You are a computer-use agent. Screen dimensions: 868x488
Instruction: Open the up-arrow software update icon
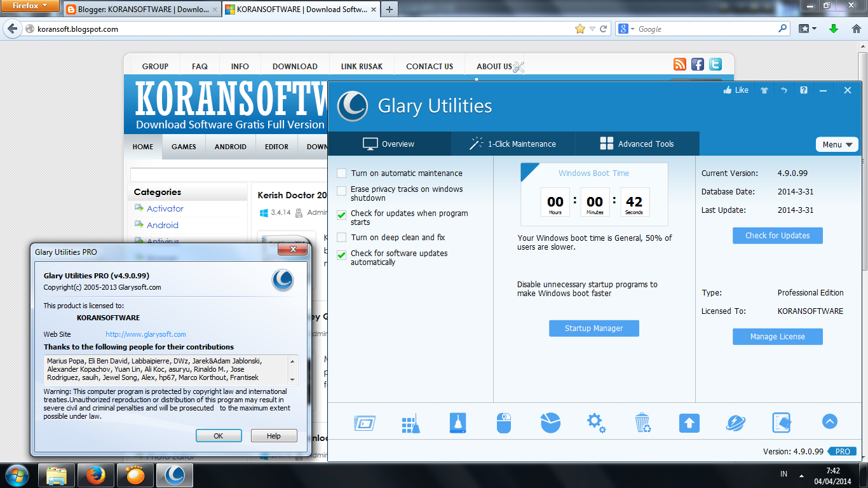click(x=689, y=423)
